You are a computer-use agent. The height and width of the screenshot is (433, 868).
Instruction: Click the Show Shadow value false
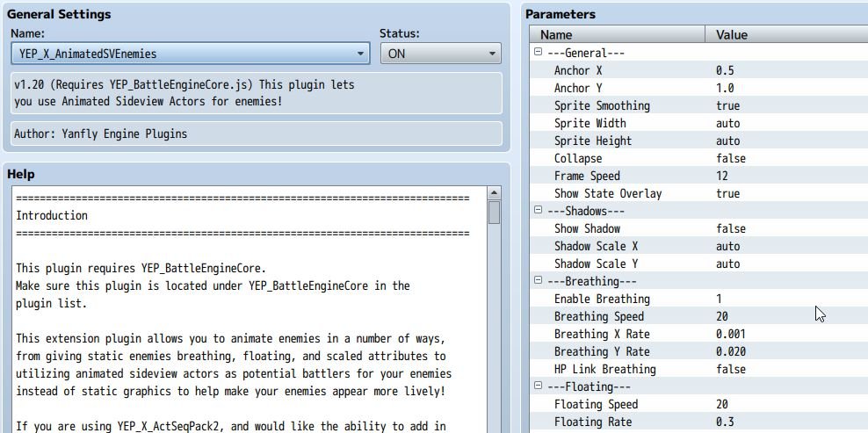point(731,228)
